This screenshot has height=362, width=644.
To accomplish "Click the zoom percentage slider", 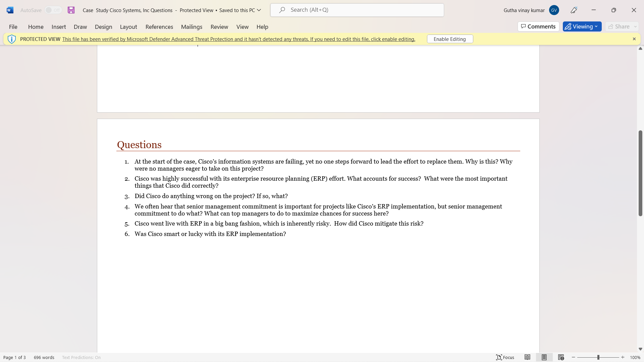I will pos(598,357).
